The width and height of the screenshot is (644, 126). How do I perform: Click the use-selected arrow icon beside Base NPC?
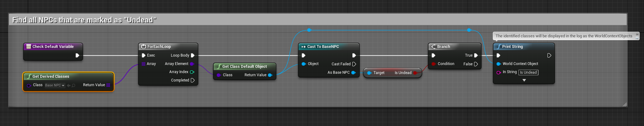pos(69,85)
